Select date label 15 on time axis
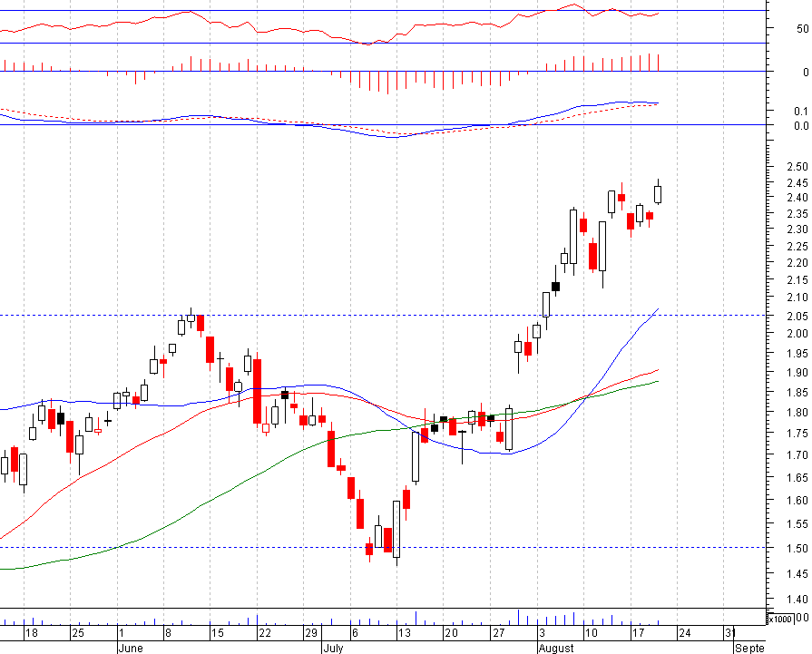Image resolution: width=812 pixels, height=654 pixels. [218, 633]
